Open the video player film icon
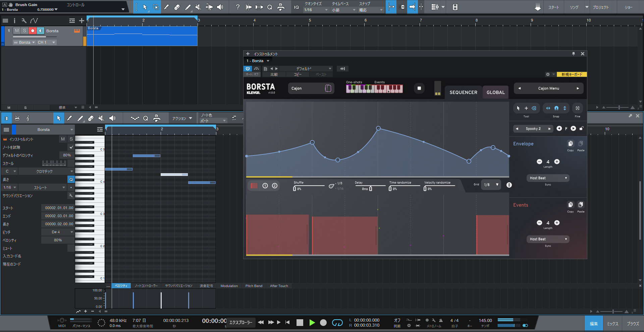The width and height of the screenshot is (644, 332). coord(455,7)
